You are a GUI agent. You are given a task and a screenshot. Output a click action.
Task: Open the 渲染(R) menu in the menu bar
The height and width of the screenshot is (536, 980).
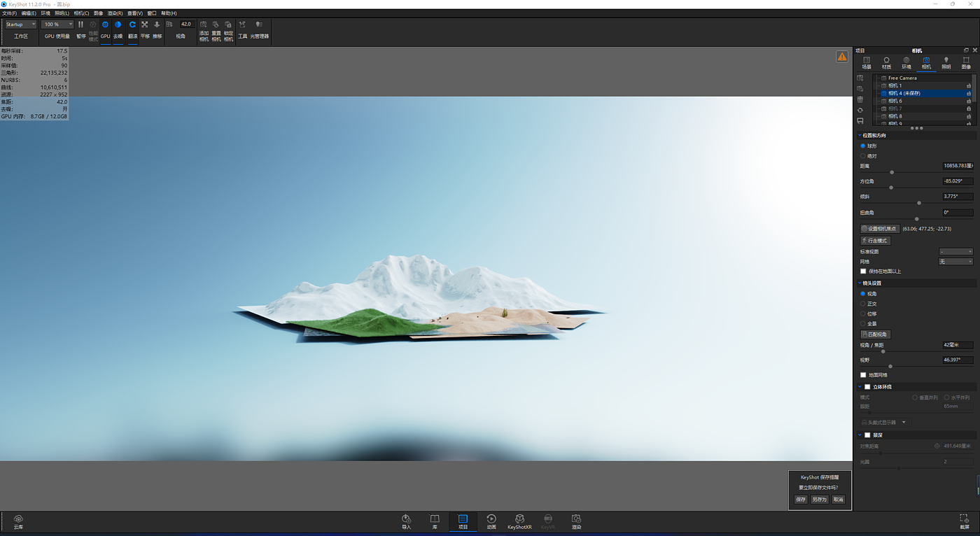[115, 13]
